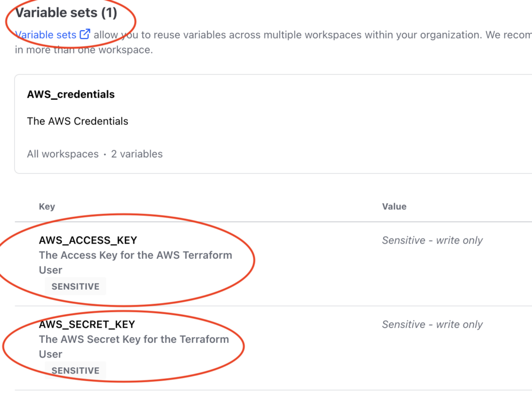Viewport: 532px width, 402px height.
Task: Open the Variable sets documentation link
Action: tap(46, 35)
